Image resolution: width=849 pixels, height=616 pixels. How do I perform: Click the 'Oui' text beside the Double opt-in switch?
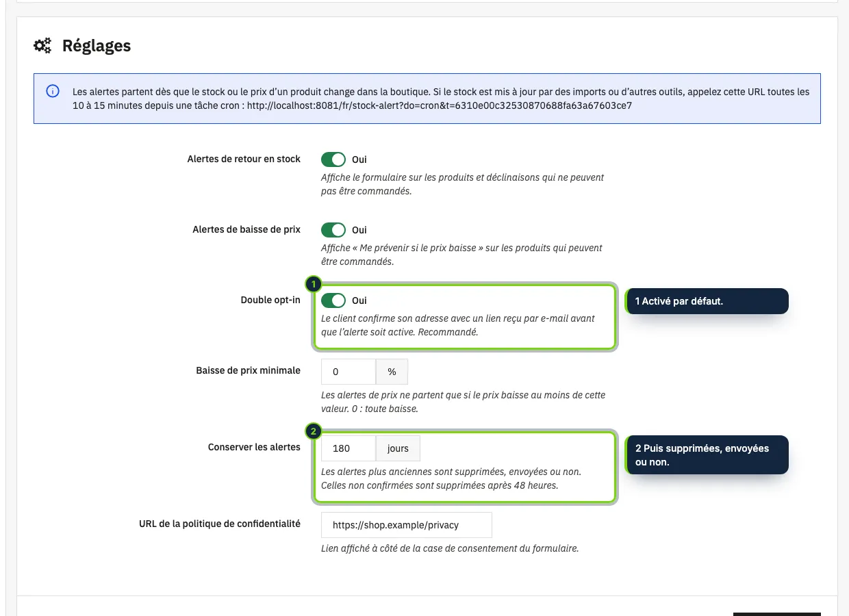coord(359,300)
